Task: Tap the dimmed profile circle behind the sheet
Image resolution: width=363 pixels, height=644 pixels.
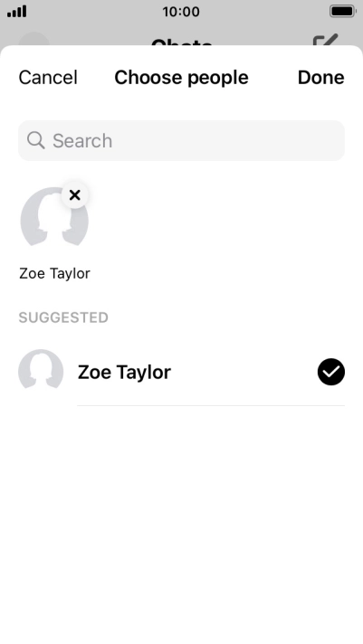Action: click(x=33, y=40)
